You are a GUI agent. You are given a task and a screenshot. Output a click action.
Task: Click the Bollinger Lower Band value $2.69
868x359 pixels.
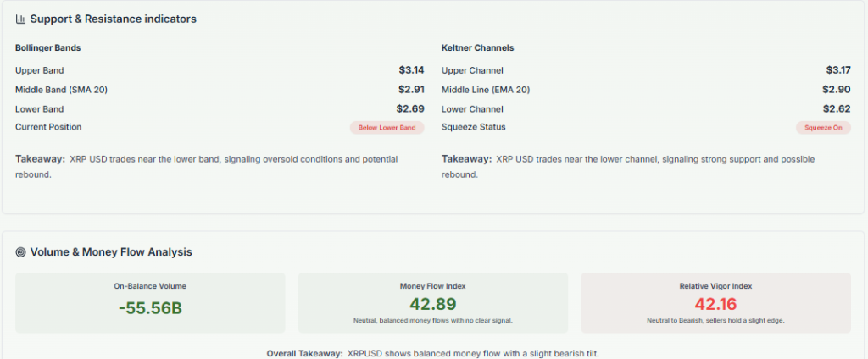coord(410,108)
